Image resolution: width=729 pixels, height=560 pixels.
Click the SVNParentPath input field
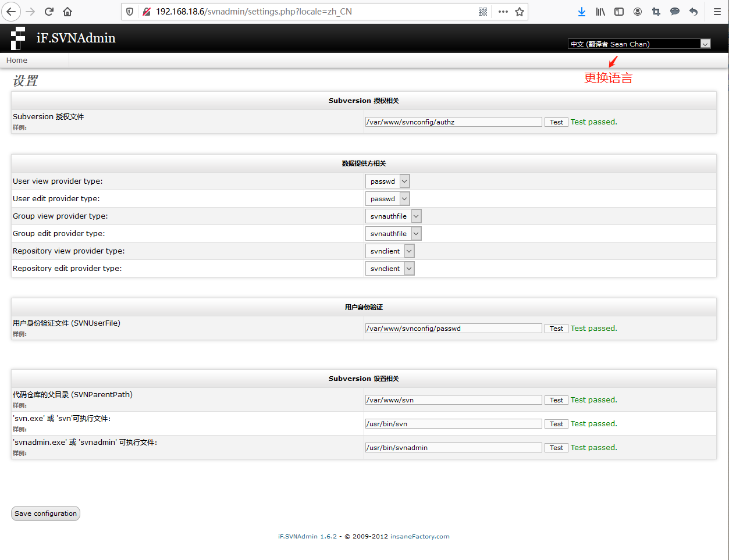pos(453,400)
